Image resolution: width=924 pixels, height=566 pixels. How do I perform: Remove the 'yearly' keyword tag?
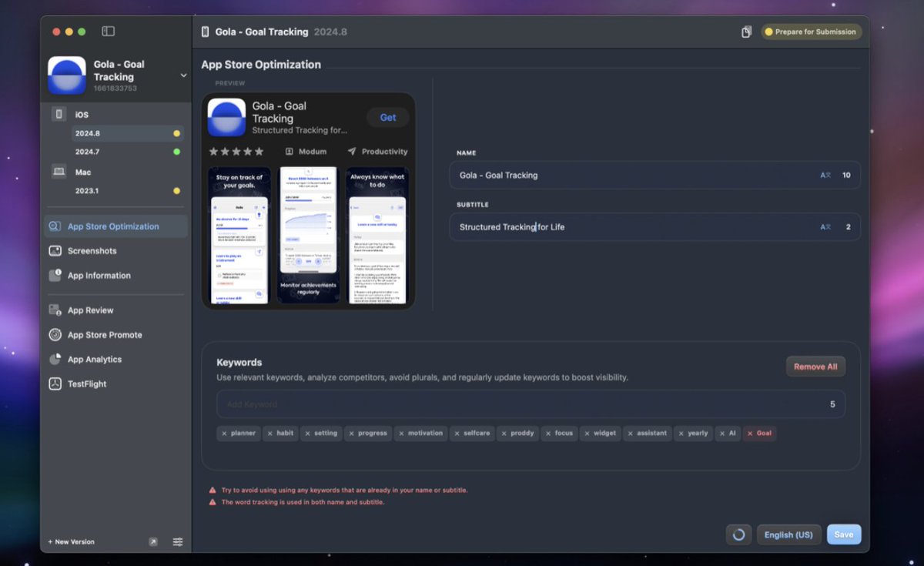coord(681,434)
